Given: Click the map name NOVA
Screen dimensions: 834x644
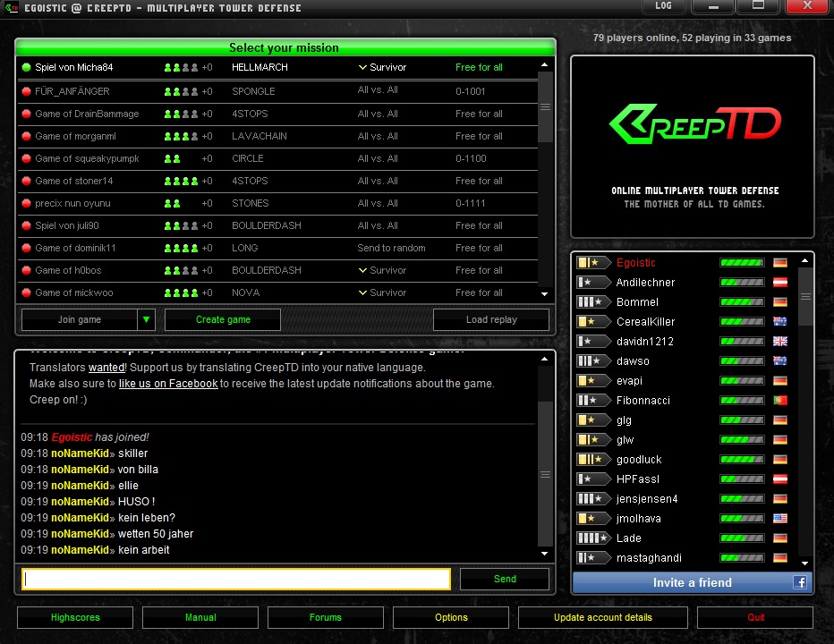Looking at the screenshot, I should coord(246,292).
